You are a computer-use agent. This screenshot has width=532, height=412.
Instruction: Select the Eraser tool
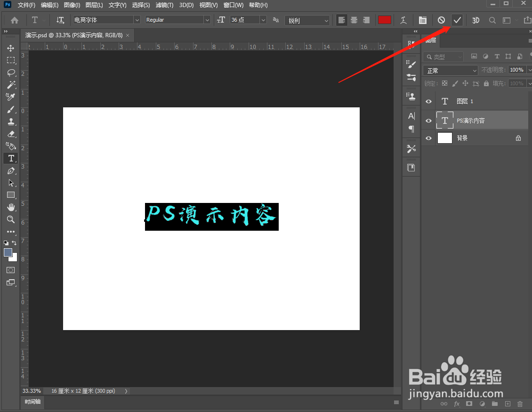coord(10,134)
